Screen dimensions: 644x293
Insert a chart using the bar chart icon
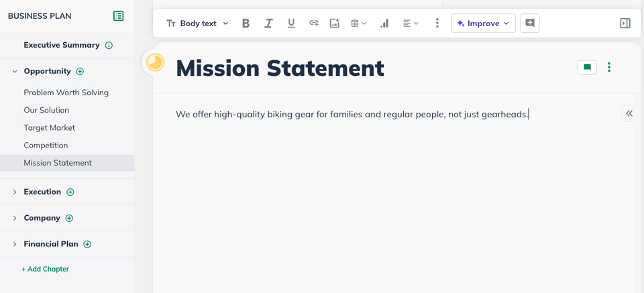click(x=384, y=23)
